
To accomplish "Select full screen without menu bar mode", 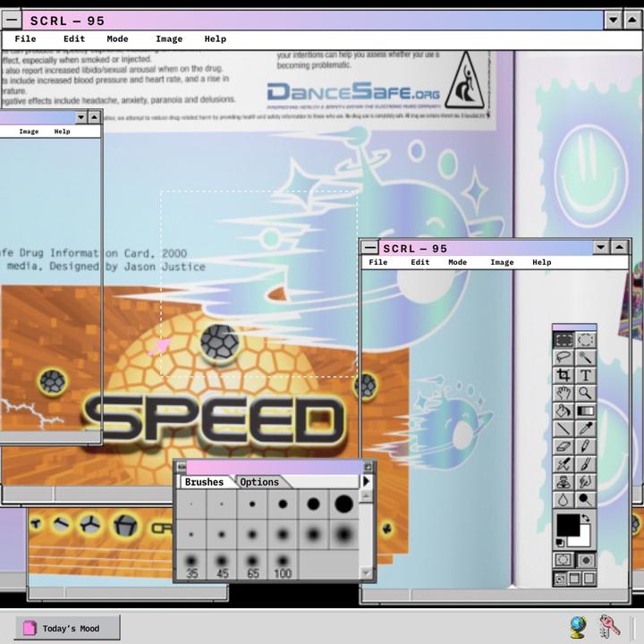I will pyautogui.click(x=589, y=579).
